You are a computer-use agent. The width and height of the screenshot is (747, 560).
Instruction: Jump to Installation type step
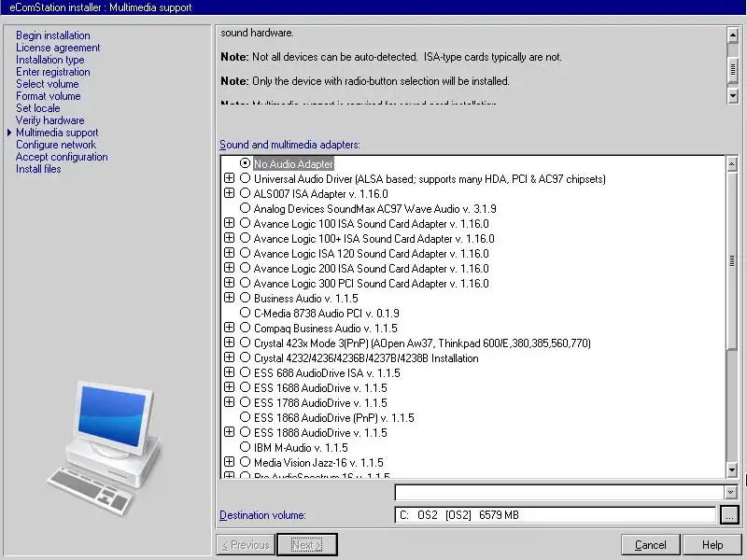[x=50, y=60]
